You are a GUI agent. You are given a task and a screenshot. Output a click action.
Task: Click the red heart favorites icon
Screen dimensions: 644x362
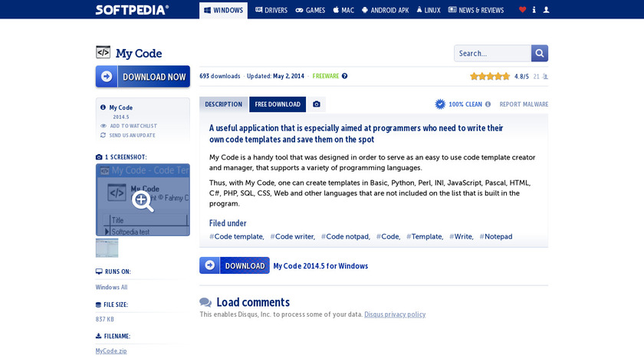(522, 10)
